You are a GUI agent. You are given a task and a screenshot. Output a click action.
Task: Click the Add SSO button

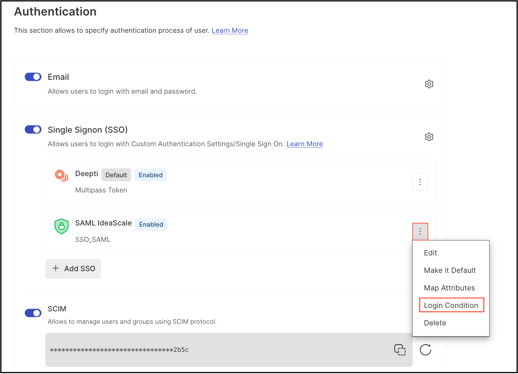tap(73, 269)
